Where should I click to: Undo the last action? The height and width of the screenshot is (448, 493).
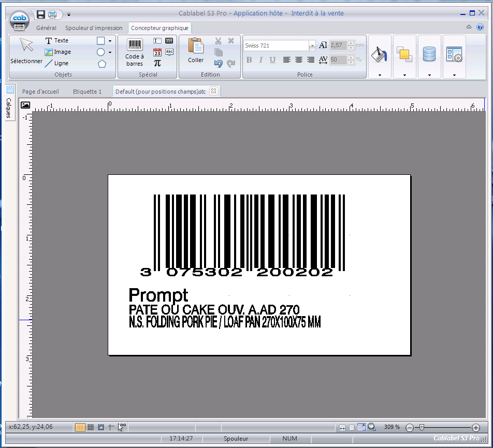pyautogui.click(x=218, y=64)
